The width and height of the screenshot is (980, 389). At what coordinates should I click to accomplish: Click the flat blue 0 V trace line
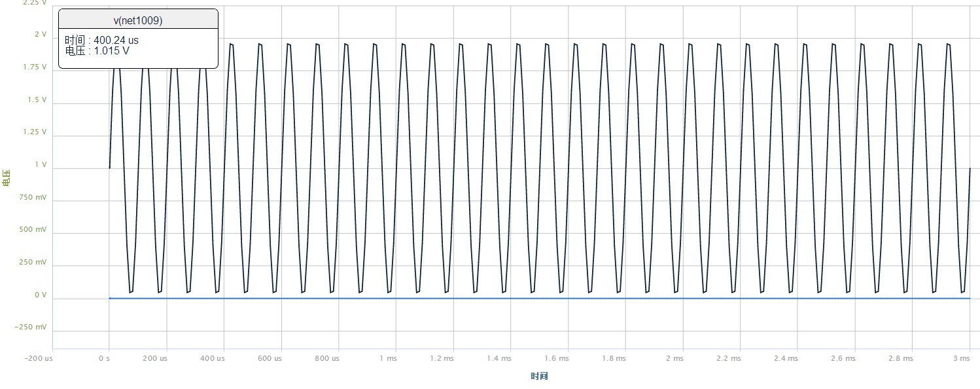point(539,299)
